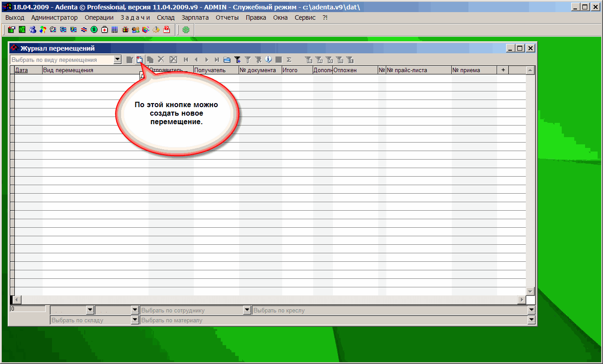Click the barcode toolbar icon
Image resolution: width=603 pixels, height=364 pixels.
coord(115,30)
